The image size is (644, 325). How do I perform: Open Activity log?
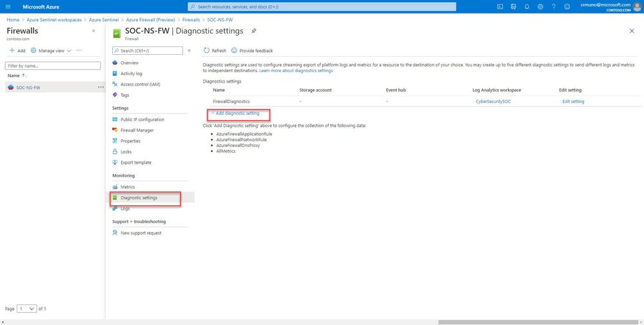(131, 74)
